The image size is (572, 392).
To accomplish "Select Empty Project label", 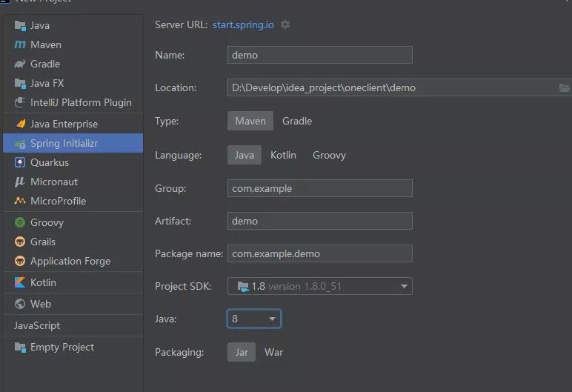I will pyautogui.click(x=62, y=347).
